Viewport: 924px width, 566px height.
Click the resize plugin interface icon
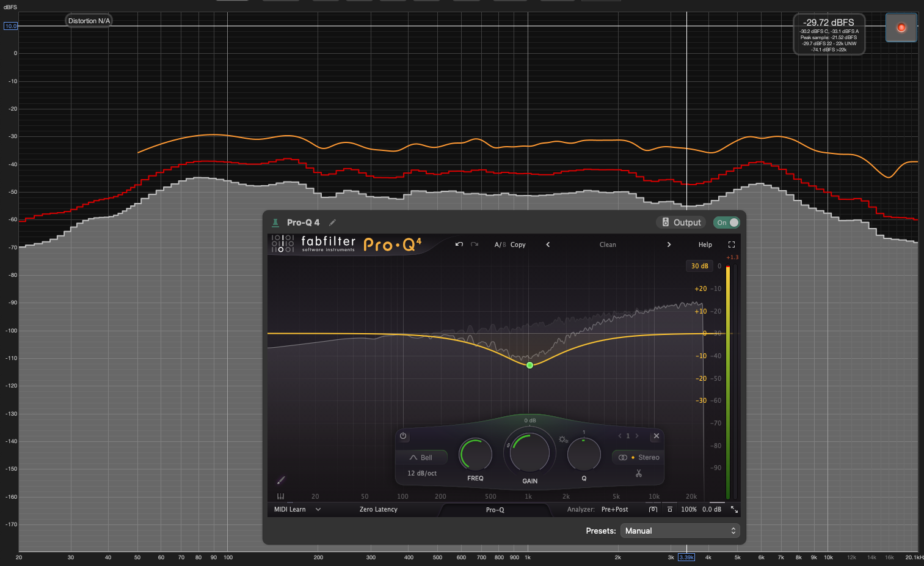pos(734,509)
